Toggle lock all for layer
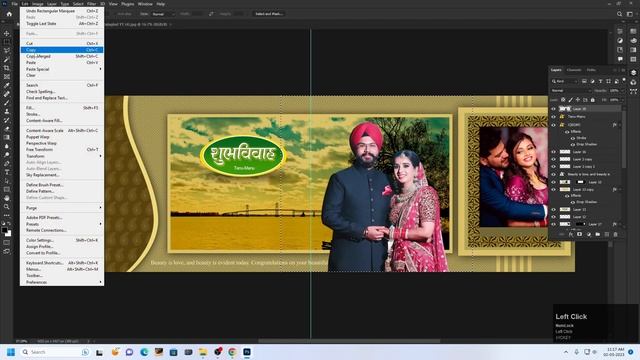640x360 pixels. tap(593, 100)
